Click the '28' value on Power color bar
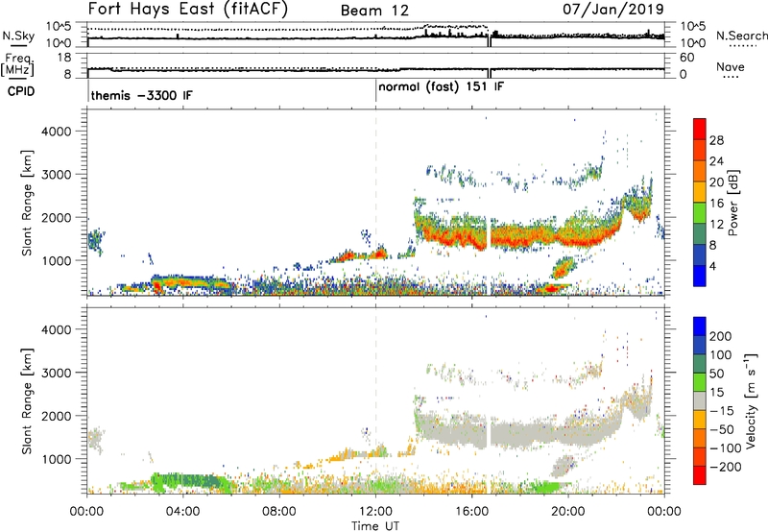 coord(716,140)
